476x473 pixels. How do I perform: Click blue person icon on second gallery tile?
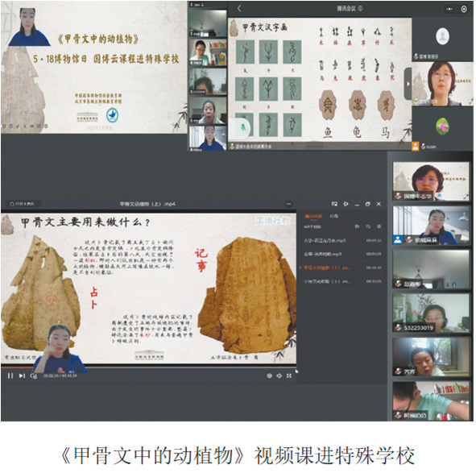[x=397, y=240]
